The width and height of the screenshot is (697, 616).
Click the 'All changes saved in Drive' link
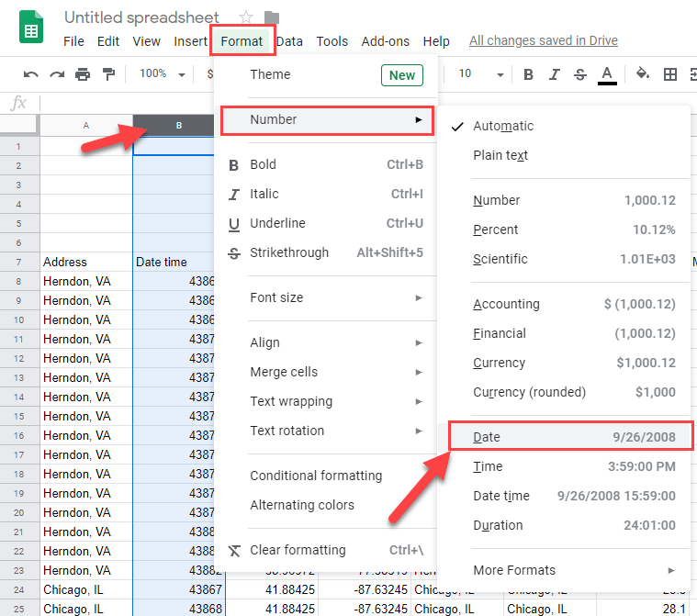(x=543, y=40)
